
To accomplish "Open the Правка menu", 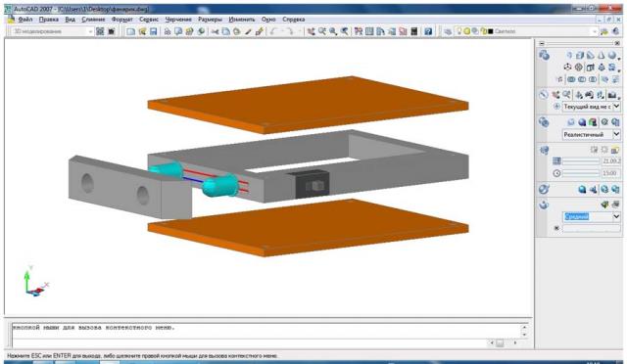I will [x=48, y=20].
